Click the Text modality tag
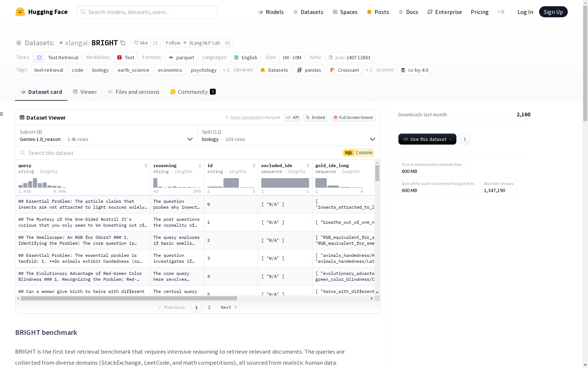 tap(125, 57)
